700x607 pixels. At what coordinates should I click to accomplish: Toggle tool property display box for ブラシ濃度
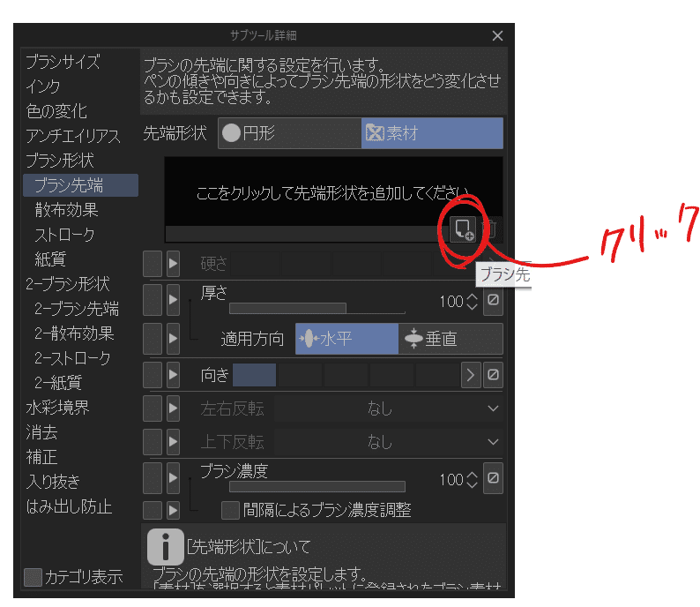tap(153, 478)
